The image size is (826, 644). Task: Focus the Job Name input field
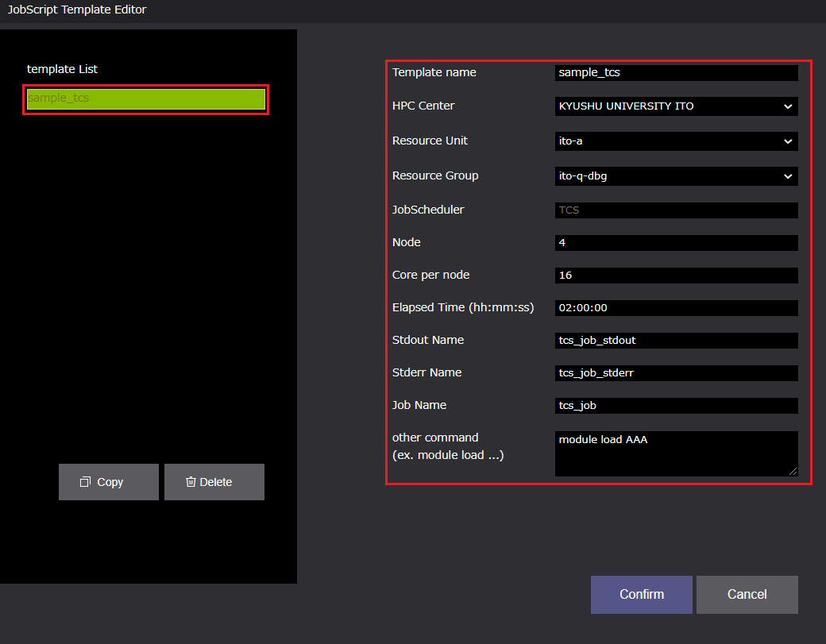click(676, 406)
